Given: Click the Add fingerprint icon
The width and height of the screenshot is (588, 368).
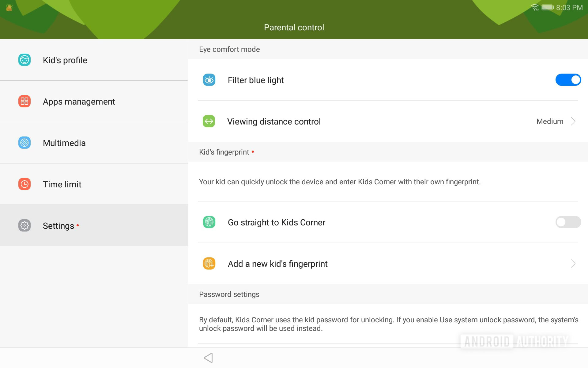Looking at the screenshot, I should pos(209,264).
